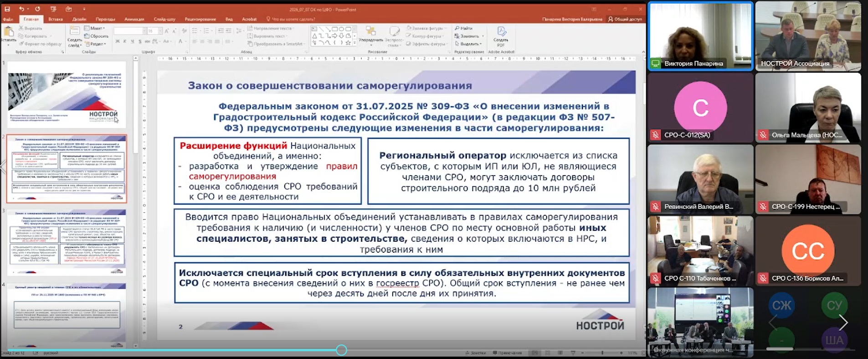The height and width of the screenshot is (359, 868).
Task: Click the Find (Найти) command
Action: [464, 28]
